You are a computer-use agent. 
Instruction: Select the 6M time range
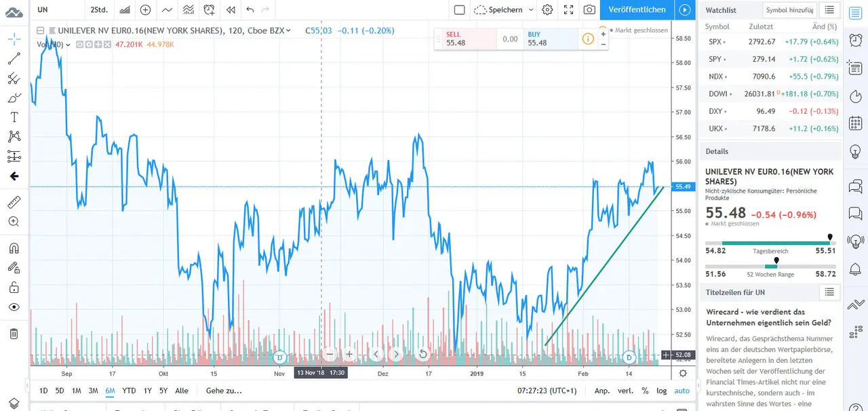point(110,391)
